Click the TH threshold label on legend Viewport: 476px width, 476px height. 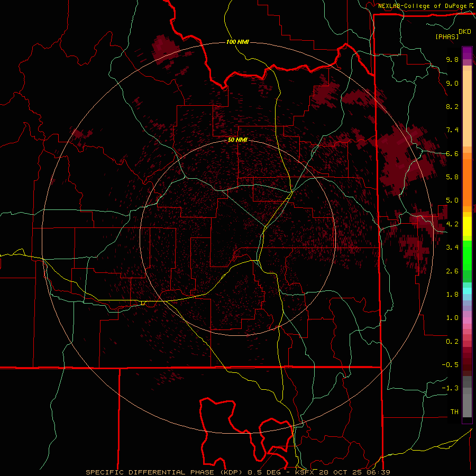click(454, 412)
